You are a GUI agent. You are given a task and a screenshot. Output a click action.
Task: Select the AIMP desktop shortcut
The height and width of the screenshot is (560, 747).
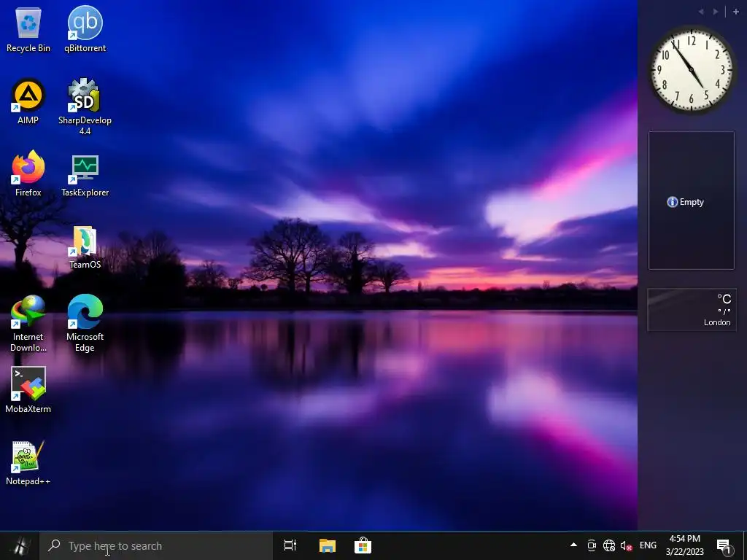click(x=28, y=102)
